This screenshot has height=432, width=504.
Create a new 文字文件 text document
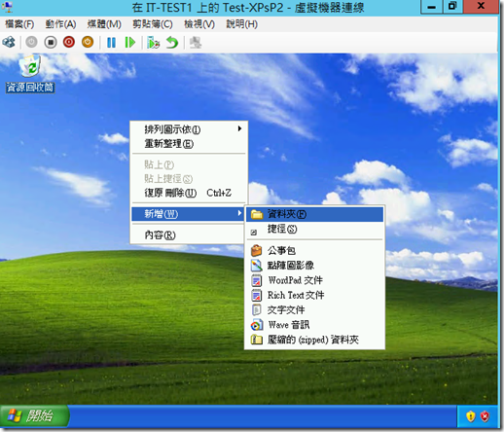[x=314, y=310]
